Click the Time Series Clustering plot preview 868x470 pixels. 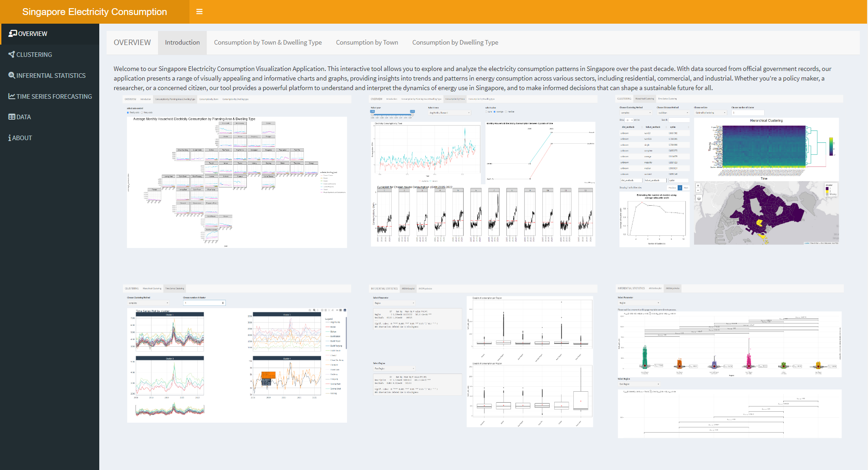(x=237, y=355)
